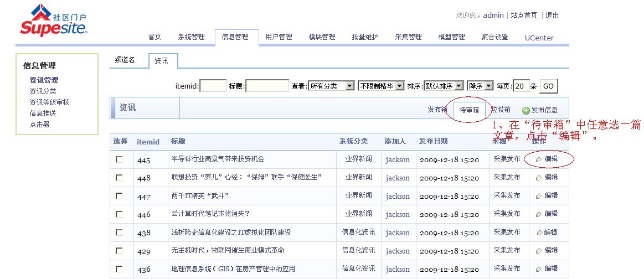This screenshot has width=644, height=279.
Task: Click the itemid input field
Action: pyautogui.click(x=213, y=86)
